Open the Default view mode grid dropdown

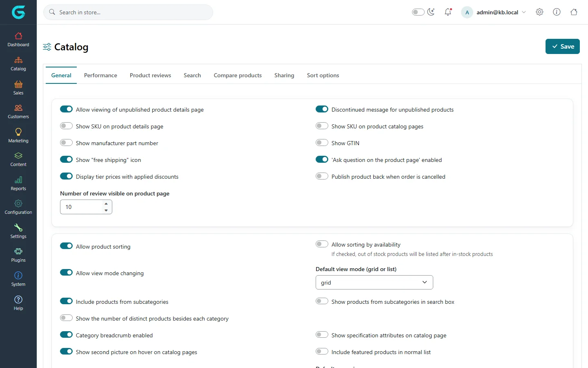point(374,283)
